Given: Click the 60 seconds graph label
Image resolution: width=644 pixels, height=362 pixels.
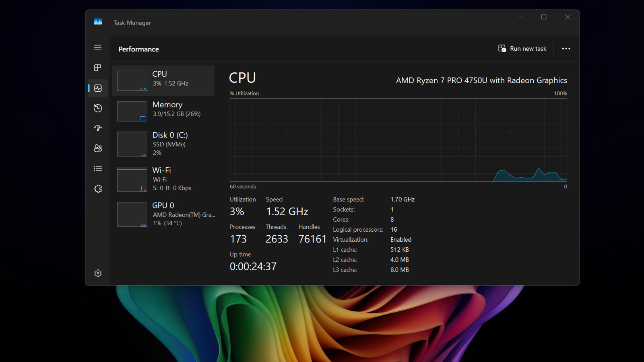Looking at the screenshot, I should tap(243, 187).
